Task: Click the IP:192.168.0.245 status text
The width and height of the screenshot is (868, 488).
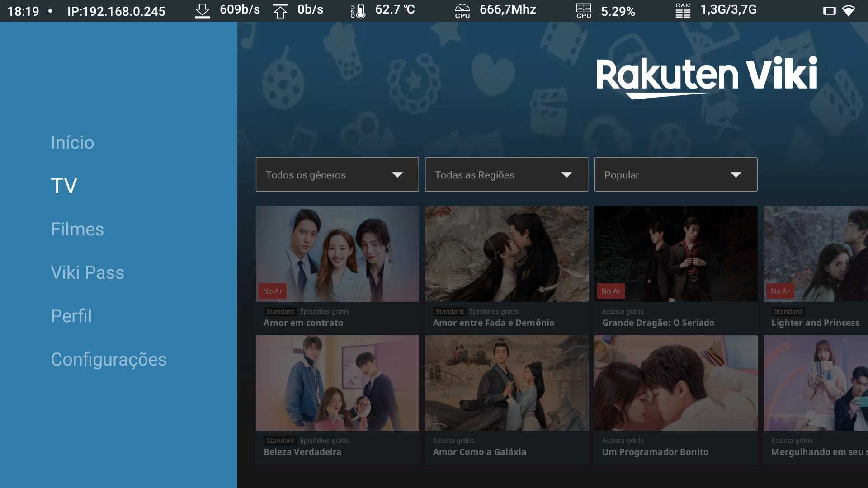Action: (116, 11)
